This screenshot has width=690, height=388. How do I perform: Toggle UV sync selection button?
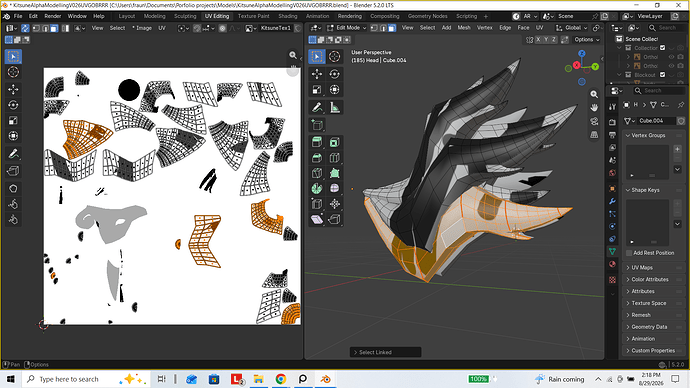tap(25, 28)
